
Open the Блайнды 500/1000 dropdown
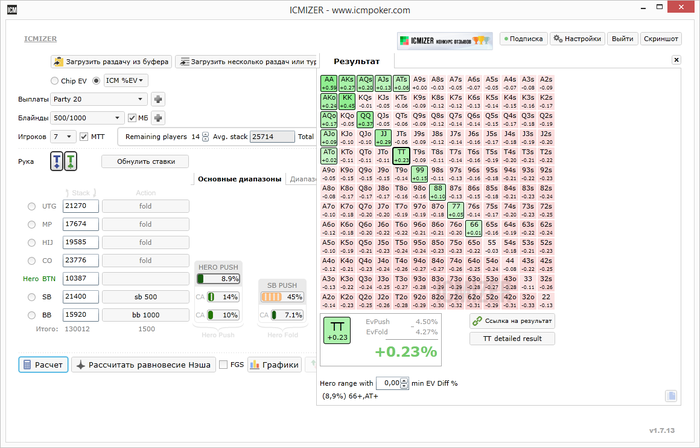point(88,118)
